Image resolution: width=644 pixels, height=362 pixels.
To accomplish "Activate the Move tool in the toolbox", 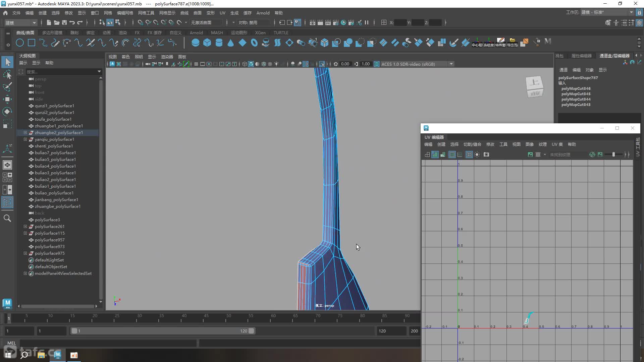I will [x=7, y=99].
